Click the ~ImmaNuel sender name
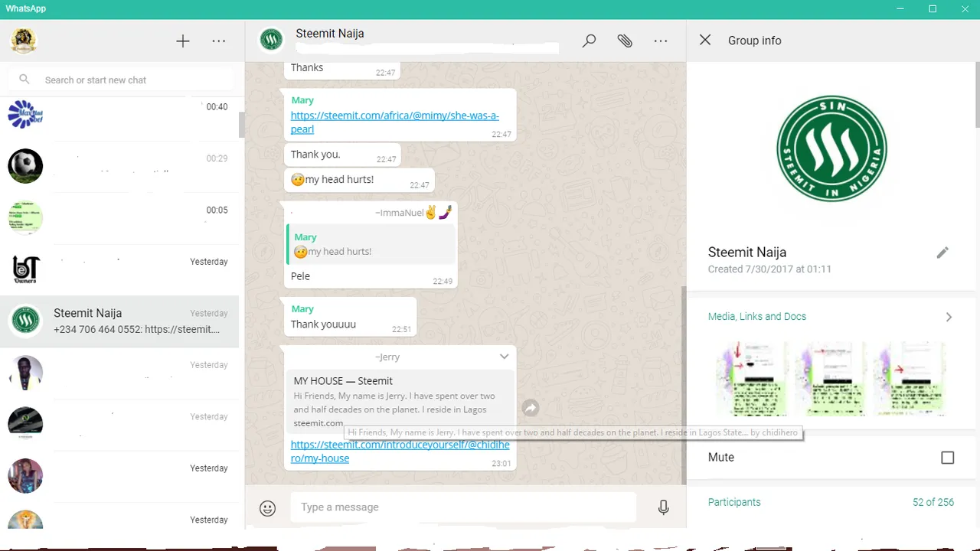This screenshot has width=980, height=551. coord(414,213)
